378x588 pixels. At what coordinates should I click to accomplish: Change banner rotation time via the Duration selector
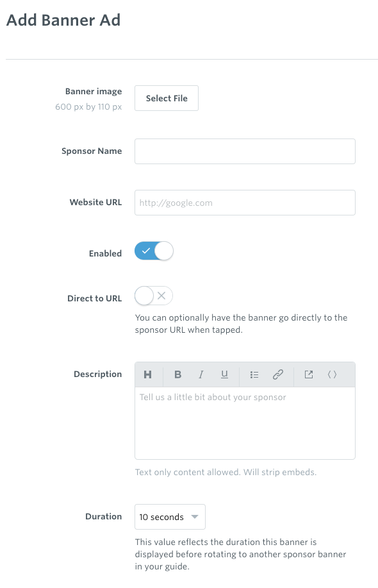170,516
